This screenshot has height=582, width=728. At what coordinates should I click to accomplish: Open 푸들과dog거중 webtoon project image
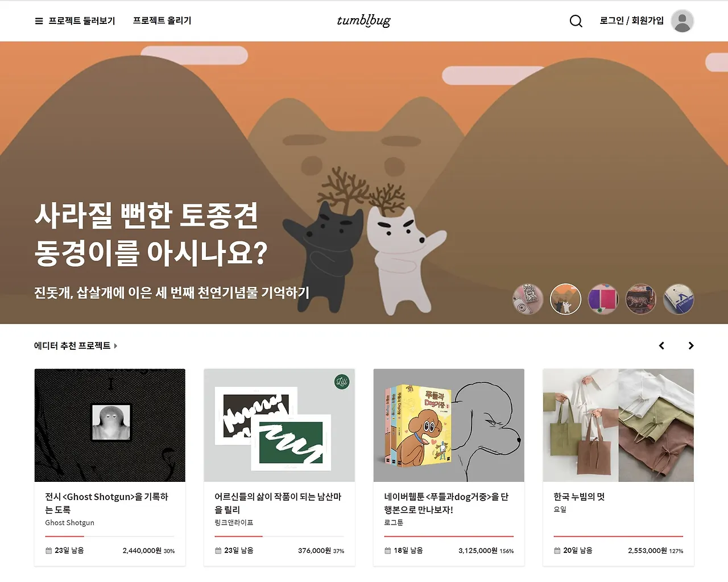point(449,425)
